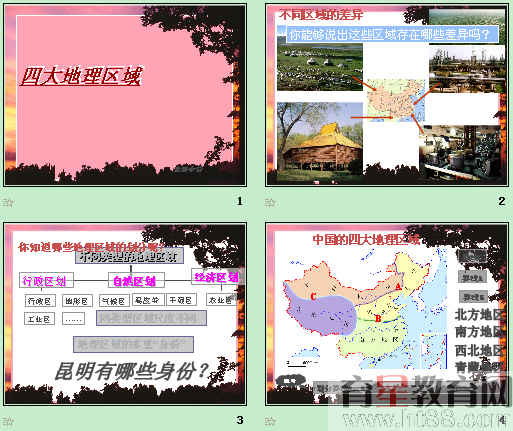Click the 行政区划 box on slide 3
Screen dimensions: 513x431
tap(46, 280)
